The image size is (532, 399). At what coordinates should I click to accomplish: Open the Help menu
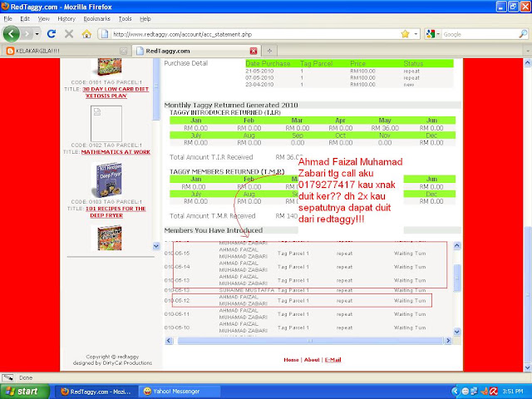[145, 18]
